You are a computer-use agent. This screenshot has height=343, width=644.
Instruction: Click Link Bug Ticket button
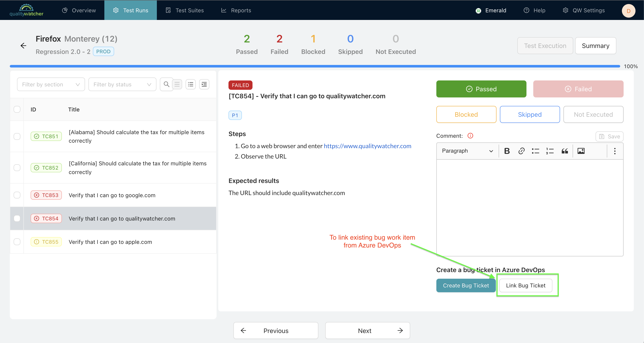click(526, 285)
